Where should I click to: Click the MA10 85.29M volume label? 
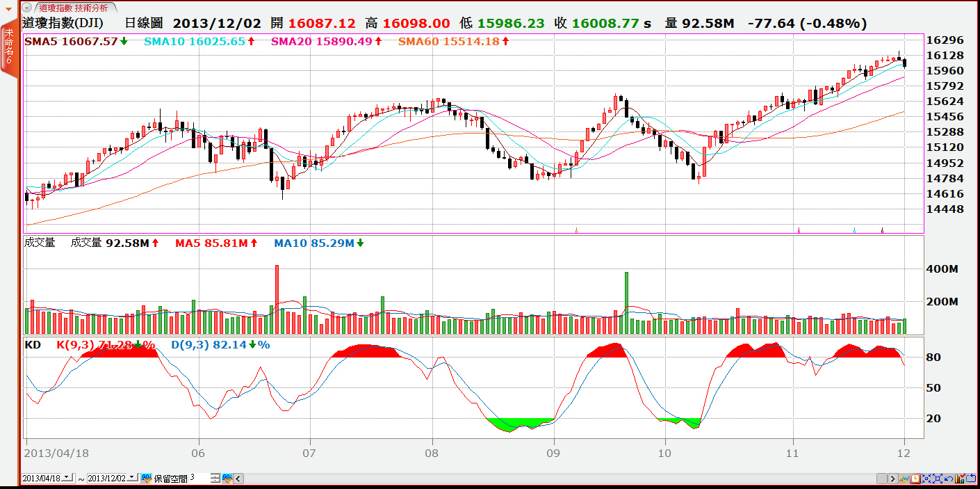[313, 243]
